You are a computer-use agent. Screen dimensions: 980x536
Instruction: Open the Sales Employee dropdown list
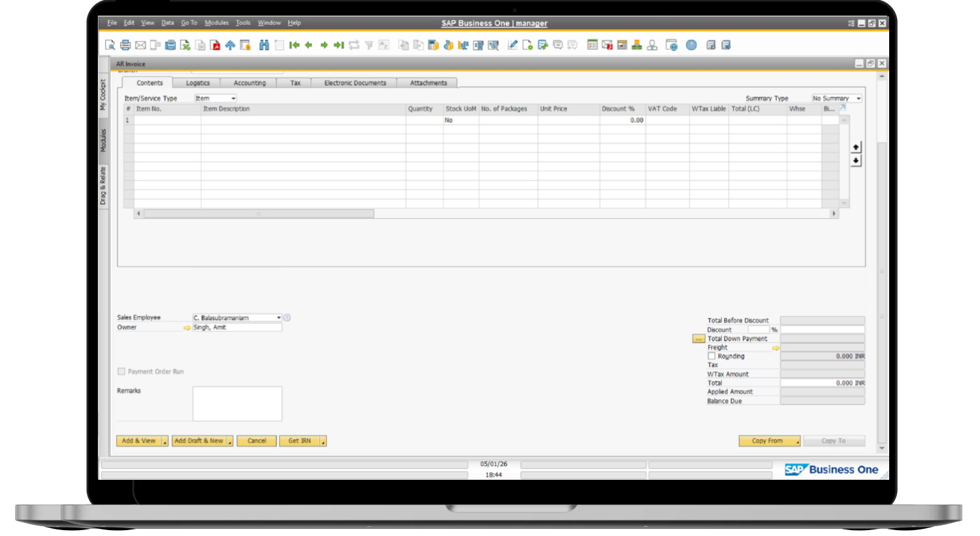(x=278, y=318)
